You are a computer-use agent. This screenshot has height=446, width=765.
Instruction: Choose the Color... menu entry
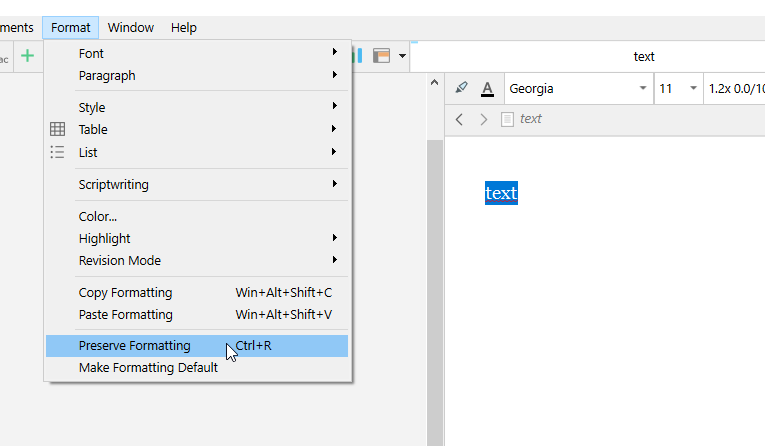point(98,216)
